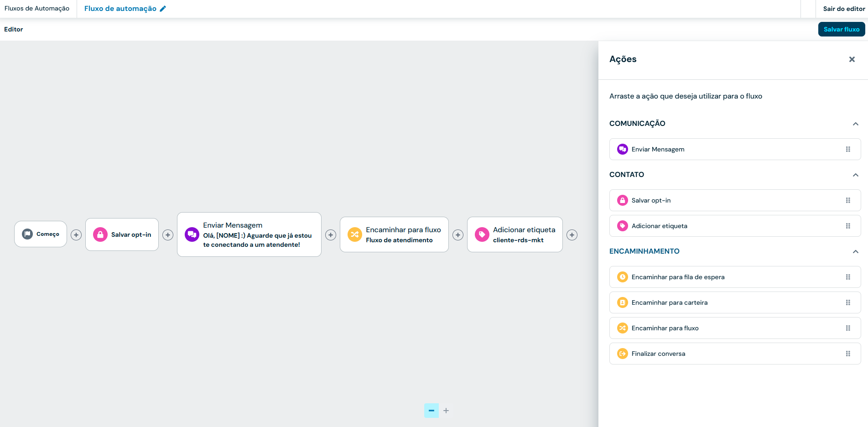This screenshot has width=868, height=427.
Task: Click the drag handle on Finalizar conversa
Action: coord(848,354)
